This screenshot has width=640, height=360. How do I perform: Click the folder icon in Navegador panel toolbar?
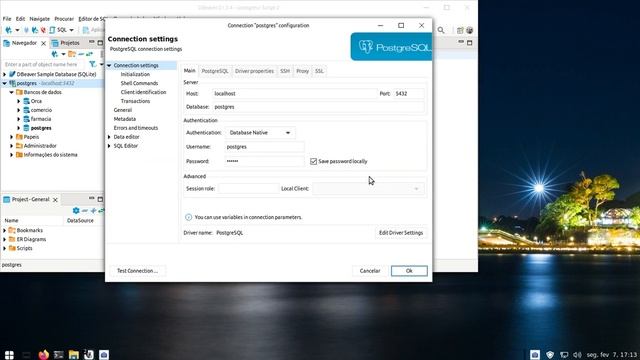(x=72, y=54)
